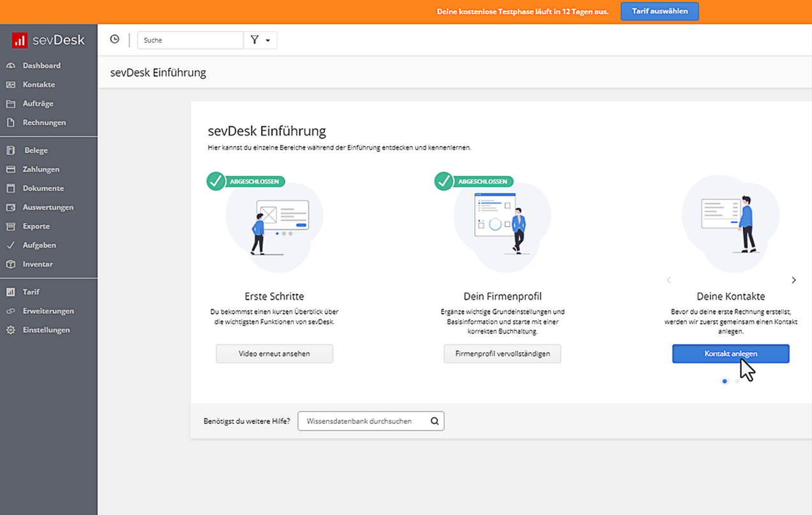This screenshot has width=812, height=515.
Task: Open Auswertungen menu item
Action: [49, 208]
